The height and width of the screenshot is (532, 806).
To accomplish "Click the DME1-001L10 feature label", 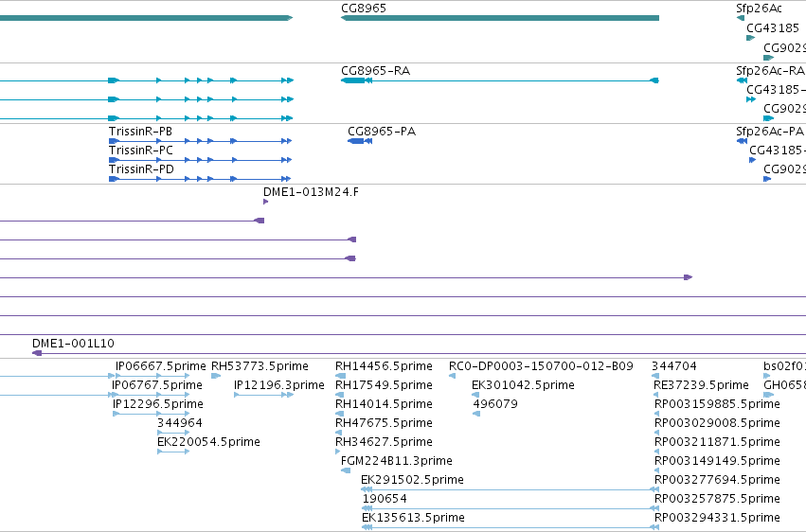I will click(x=73, y=344).
